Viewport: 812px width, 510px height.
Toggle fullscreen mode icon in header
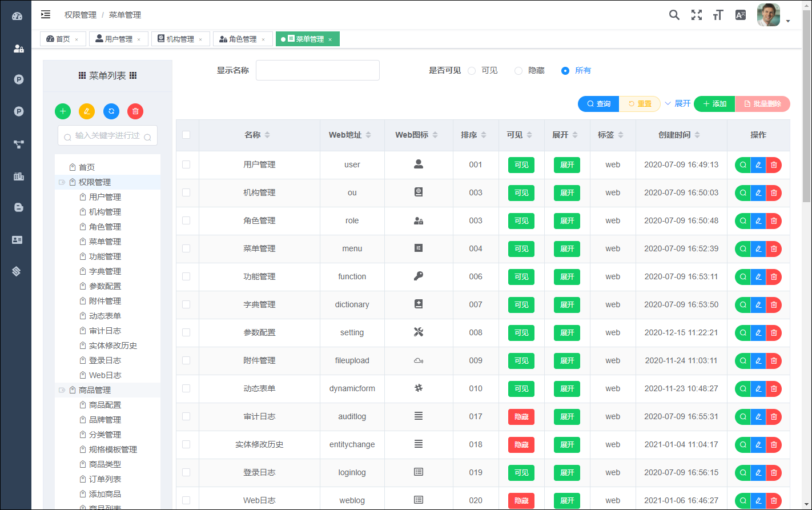(x=696, y=15)
